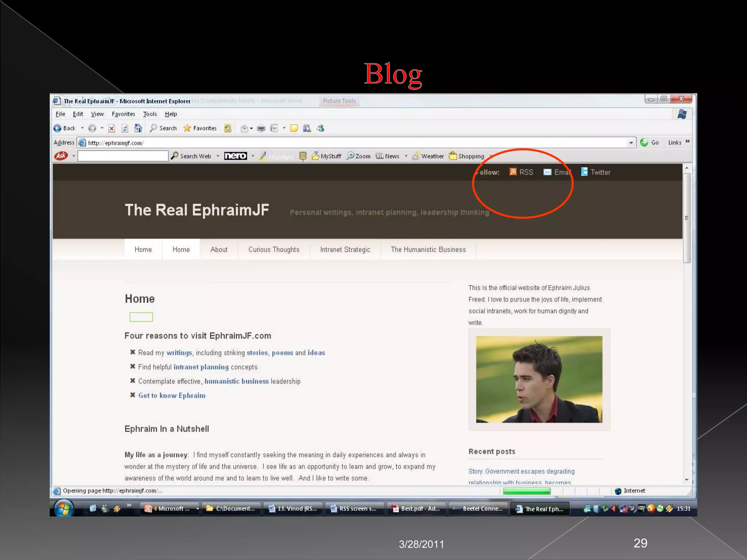
Task: Switch to the Curious Thoughts tab
Action: tap(274, 250)
